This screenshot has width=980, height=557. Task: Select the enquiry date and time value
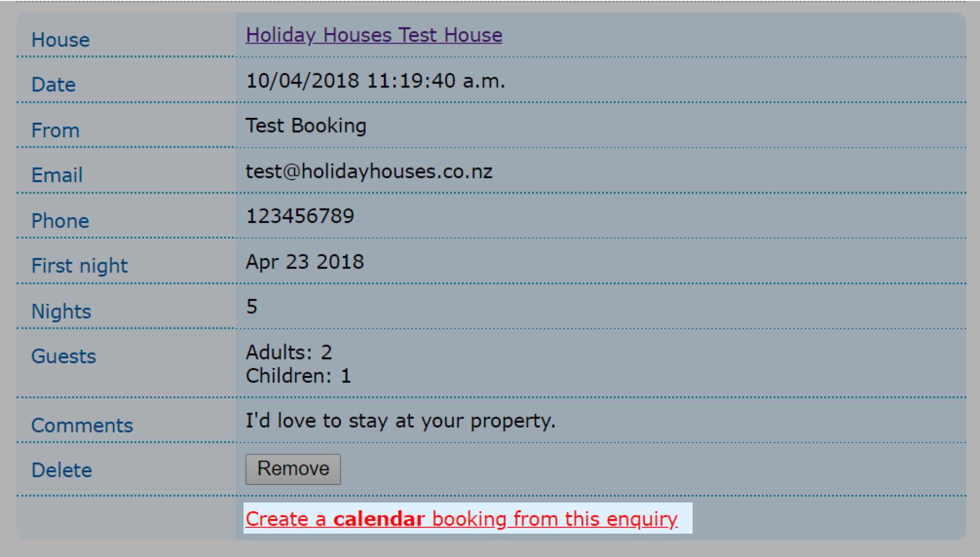tap(375, 81)
